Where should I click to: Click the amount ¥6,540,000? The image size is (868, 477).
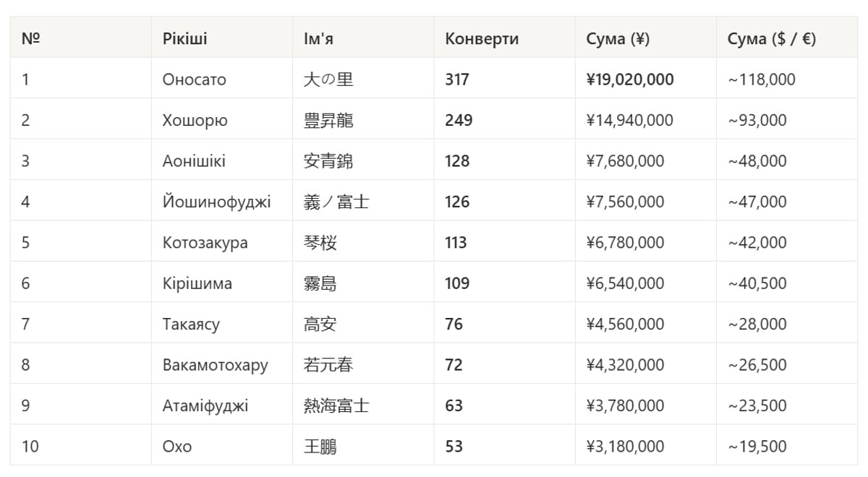point(625,283)
